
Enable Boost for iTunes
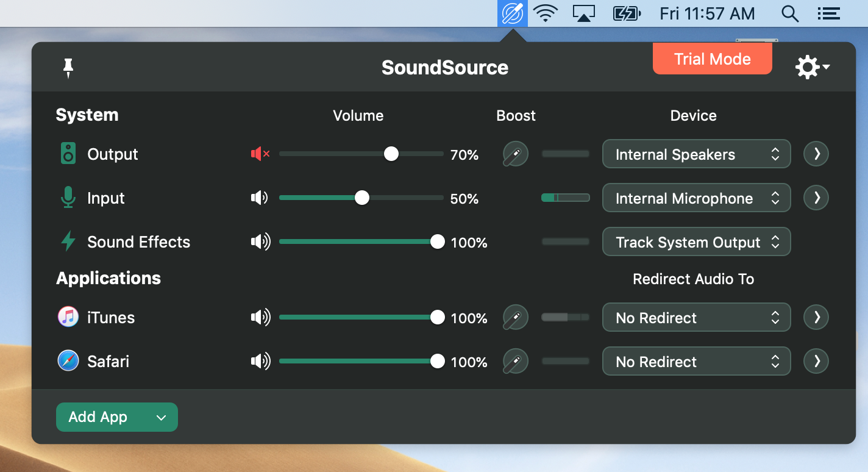515,318
